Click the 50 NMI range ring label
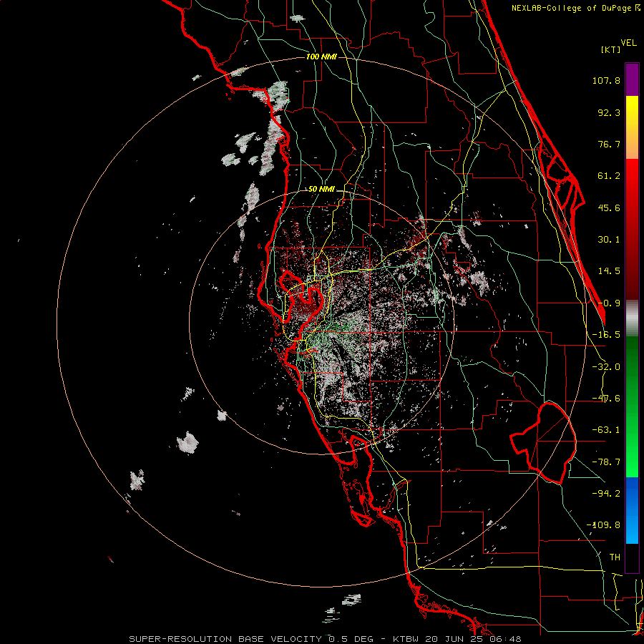Image resolution: width=644 pixels, height=644 pixels. 321,190
